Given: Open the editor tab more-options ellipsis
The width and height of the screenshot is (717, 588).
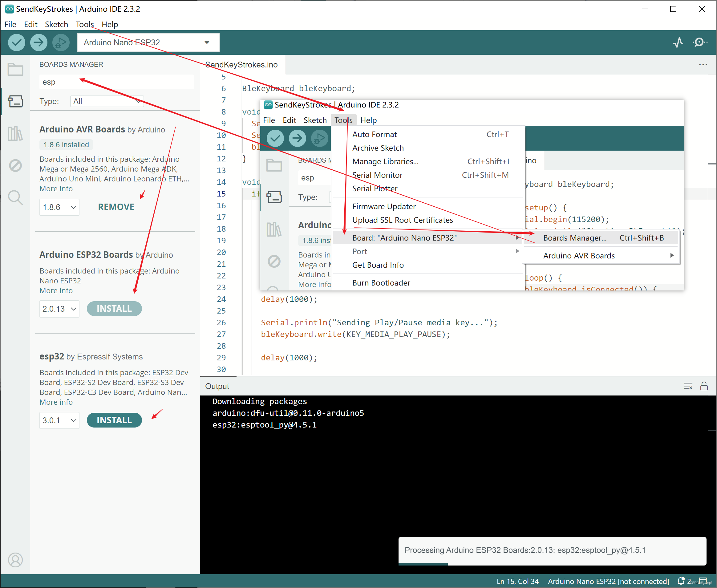Looking at the screenshot, I should 703,64.
